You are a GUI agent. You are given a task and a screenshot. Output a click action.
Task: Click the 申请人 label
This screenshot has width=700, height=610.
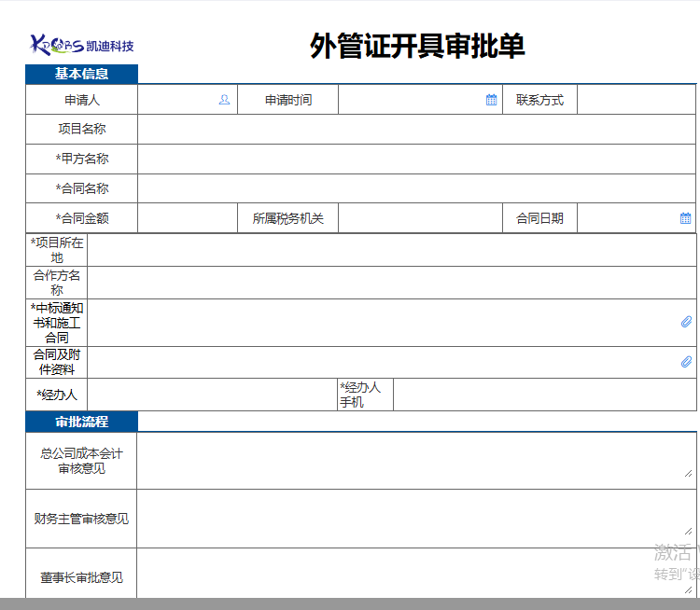click(x=82, y=100)
